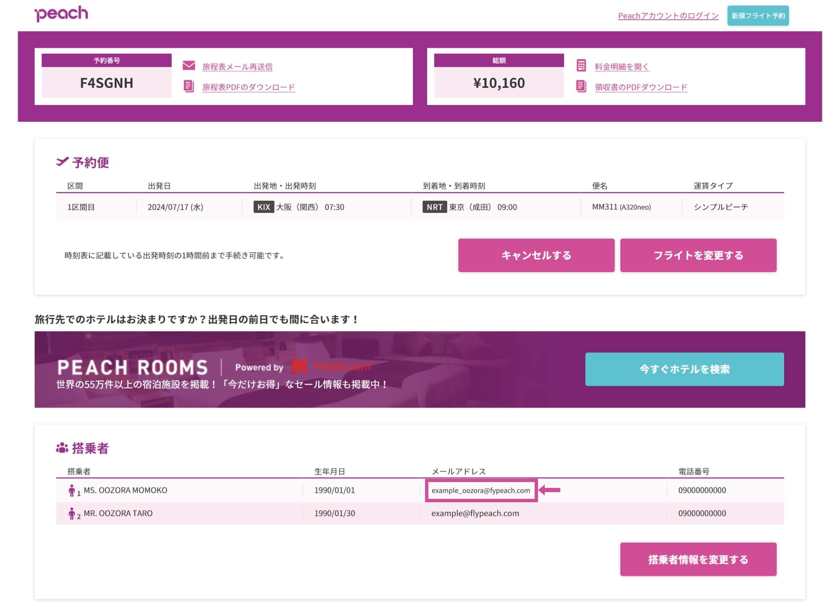Viewport: 840px width, 616px height.
Task: Click hotel prompt heading 旅行先でのホテルはお決まりですか
Action: 197,320
